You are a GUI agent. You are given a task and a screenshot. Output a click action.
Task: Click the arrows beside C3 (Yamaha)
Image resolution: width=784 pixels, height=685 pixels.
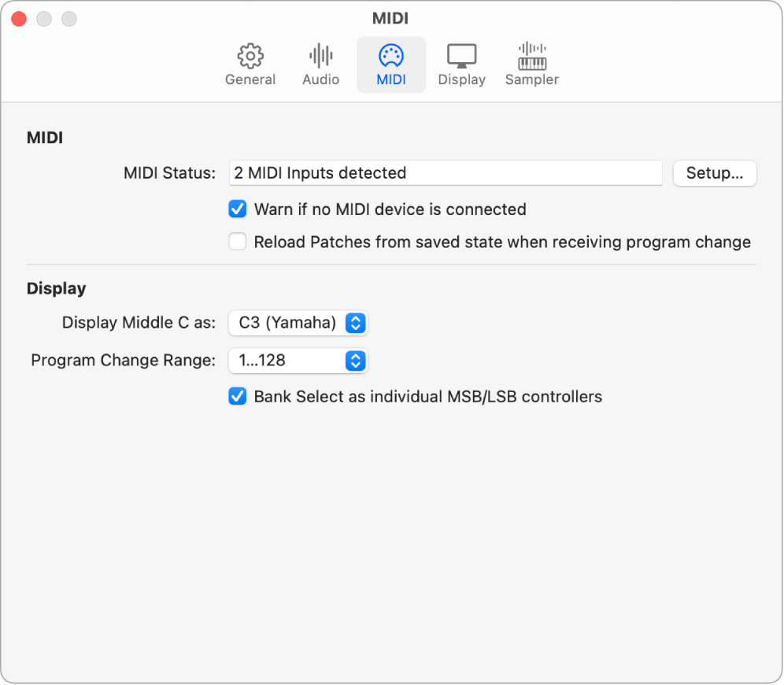tap(356, 323)
